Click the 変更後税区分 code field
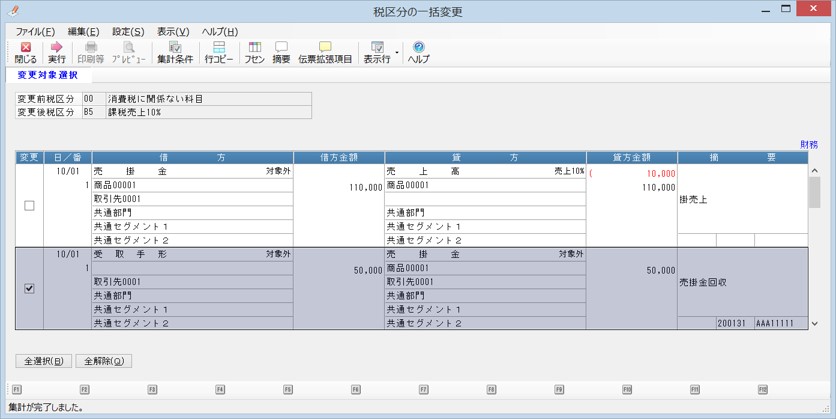 click(94, 112)
